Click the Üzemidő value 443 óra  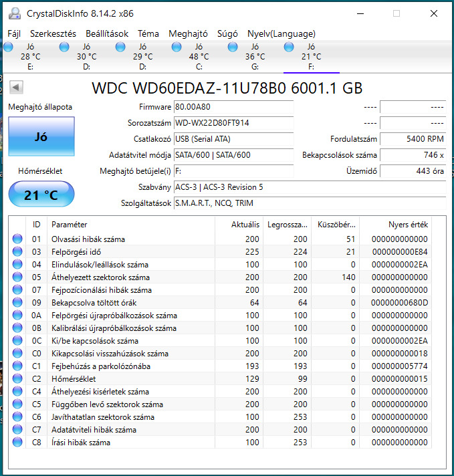pos(413,171)
